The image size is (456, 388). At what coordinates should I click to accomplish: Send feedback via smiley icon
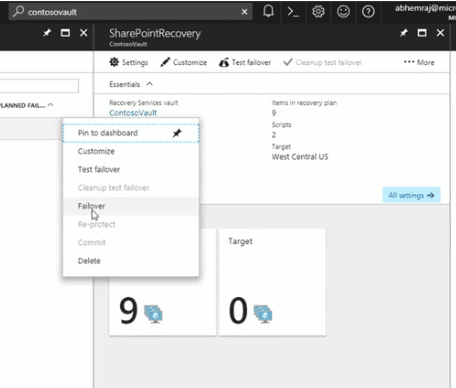tap(343, 12)
